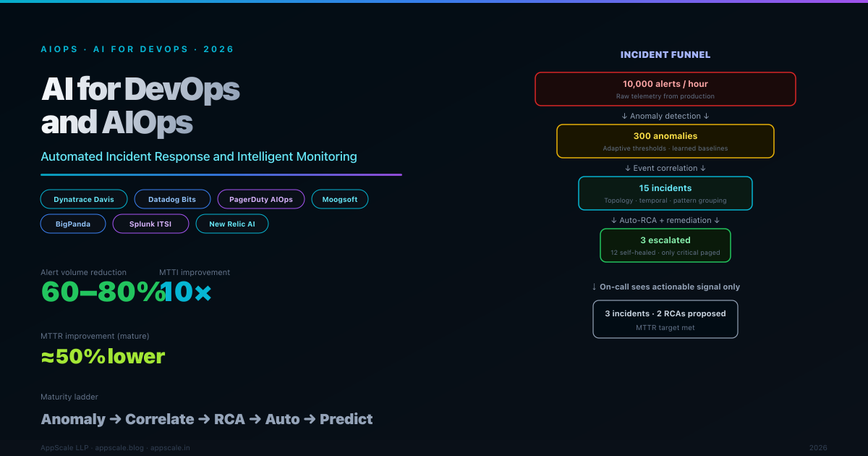Click the gradient divider under the subtitle
Image resolution: width=868 pixels, height=456 pixels.
coord(221,174)
